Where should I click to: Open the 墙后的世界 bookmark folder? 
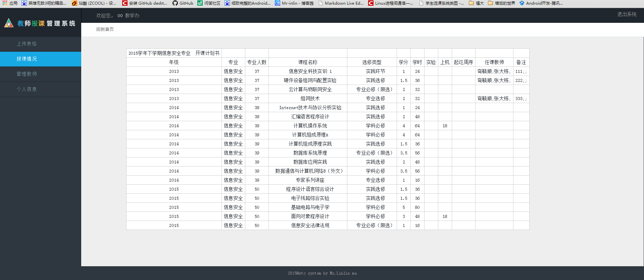(502, 3)
